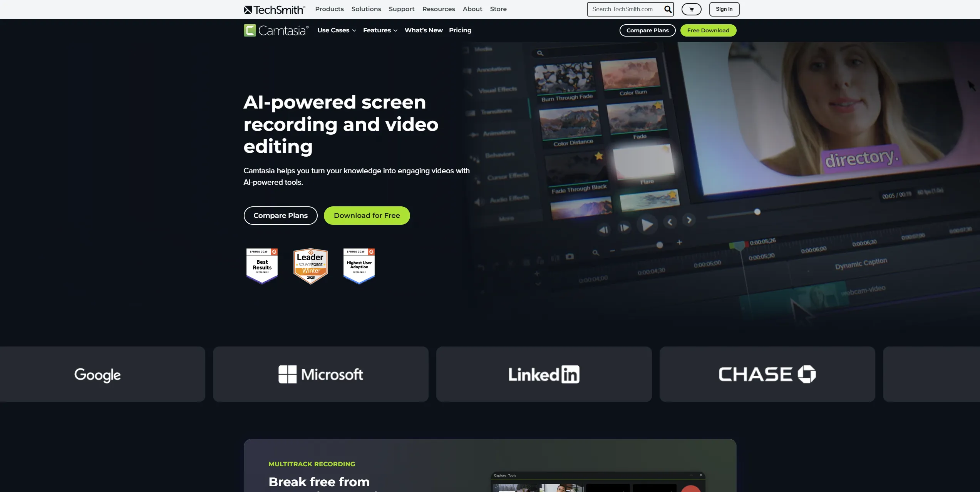Click the shopping cart icon
Viewport: 980px width, 492px height.
692,9
